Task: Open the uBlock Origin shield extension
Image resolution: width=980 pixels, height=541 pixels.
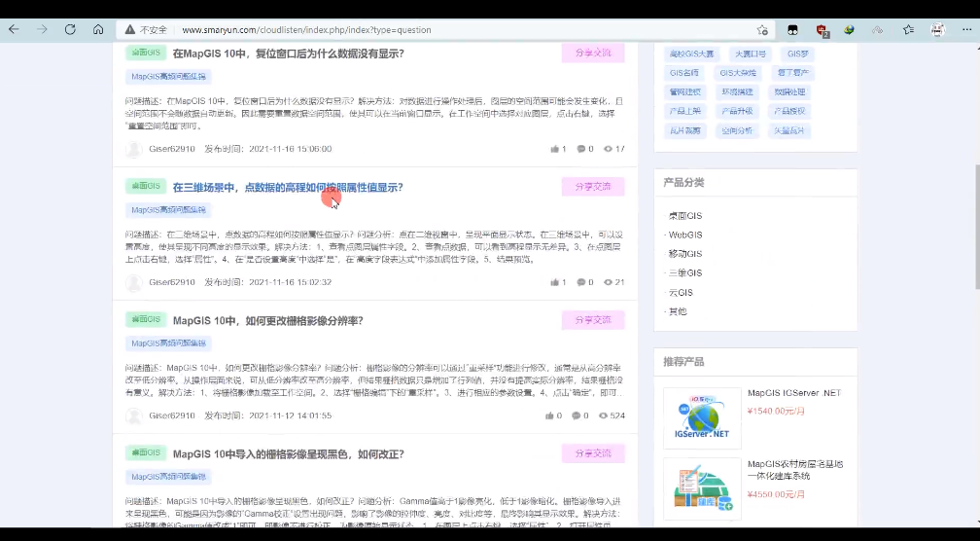Action: pos(822,29)
